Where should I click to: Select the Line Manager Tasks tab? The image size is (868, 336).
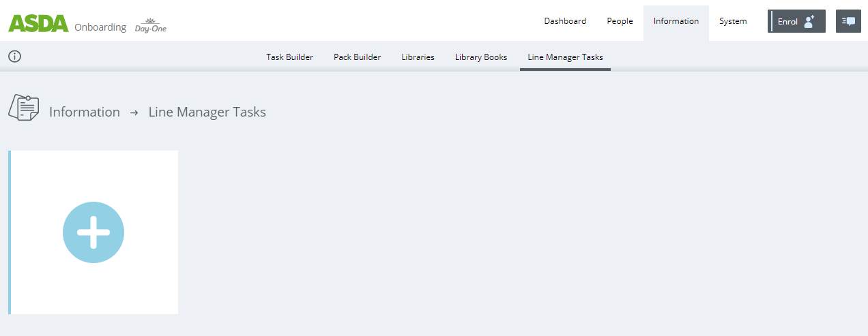[565, 57]
